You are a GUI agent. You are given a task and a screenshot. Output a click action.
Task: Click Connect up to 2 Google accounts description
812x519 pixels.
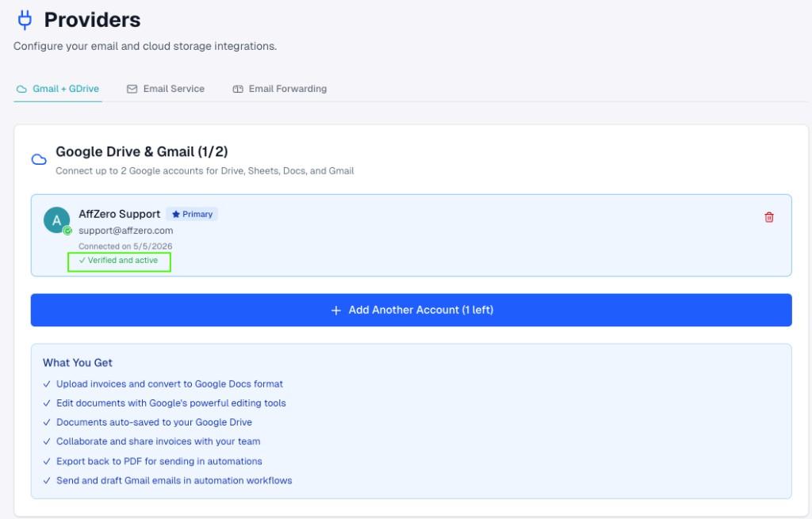205,171
